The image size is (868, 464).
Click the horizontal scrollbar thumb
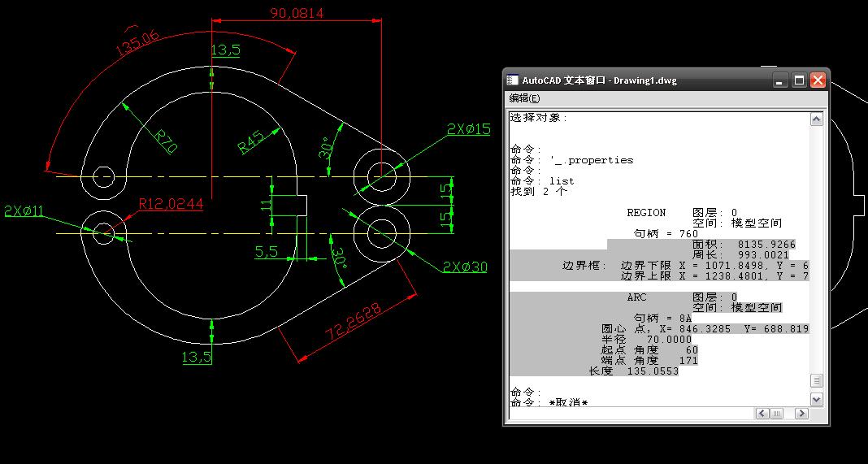777,413
